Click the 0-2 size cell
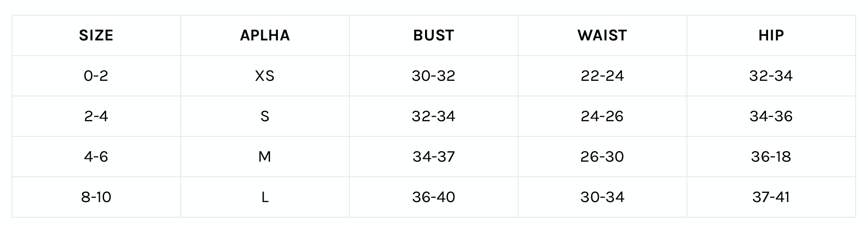The width and height of the screenshot is (868, 231). pyautogui.click(x=96, y=76)
